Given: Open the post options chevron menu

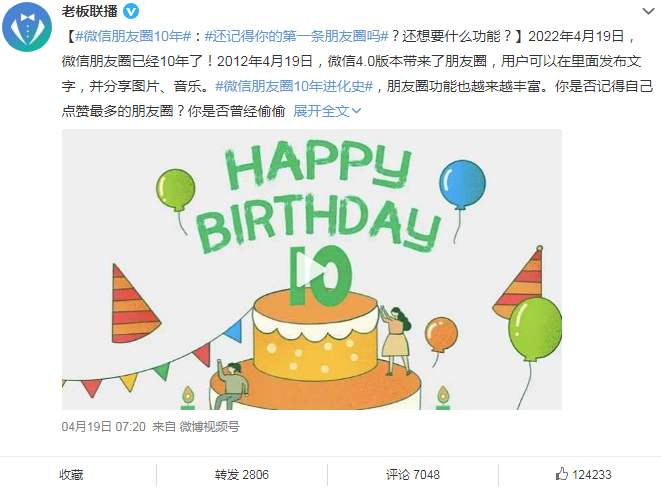Looking at the screenshot, I should point(648,11).
